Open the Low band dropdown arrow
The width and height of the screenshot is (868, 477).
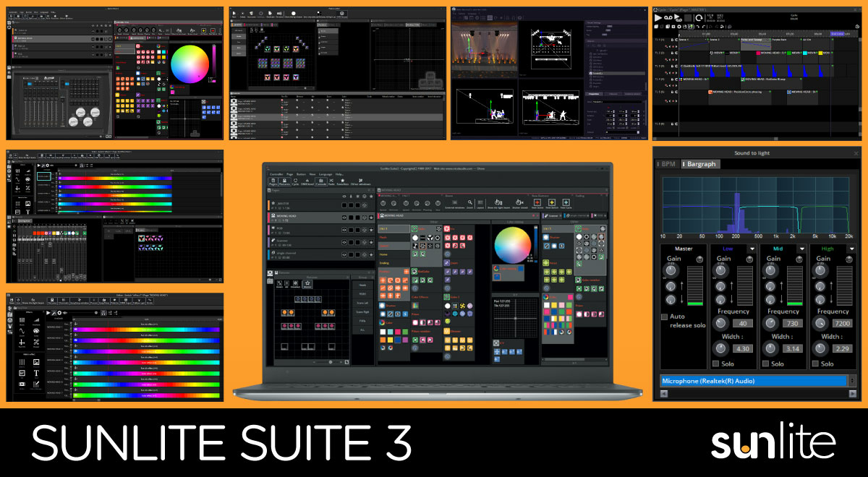752,249
